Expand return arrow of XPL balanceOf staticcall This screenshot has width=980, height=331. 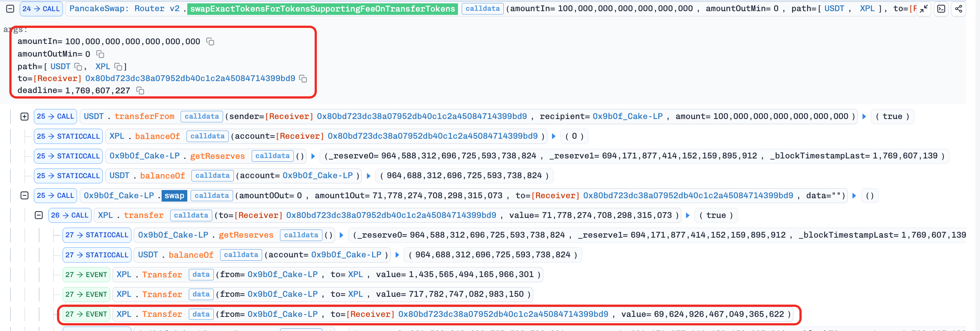(x=554, y=136)
